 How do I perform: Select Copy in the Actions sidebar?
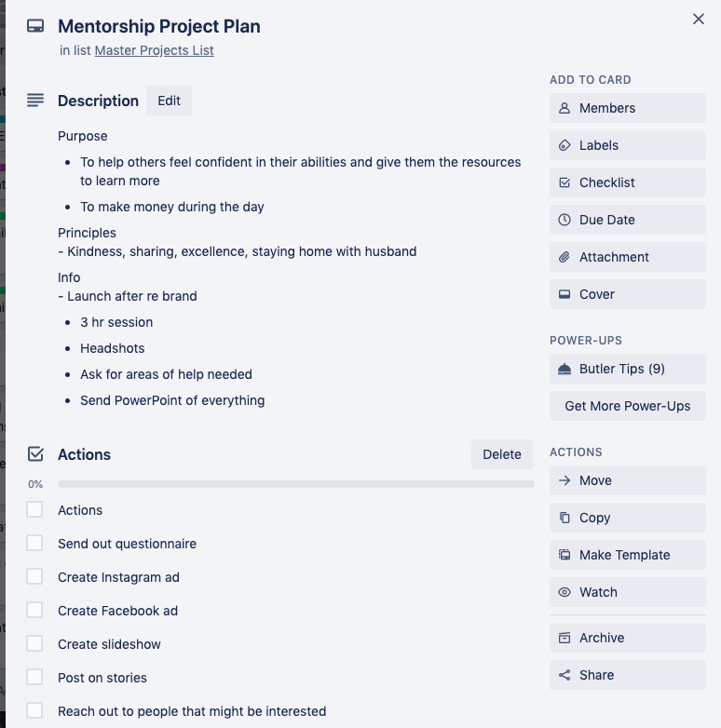(x=627, y=518)
